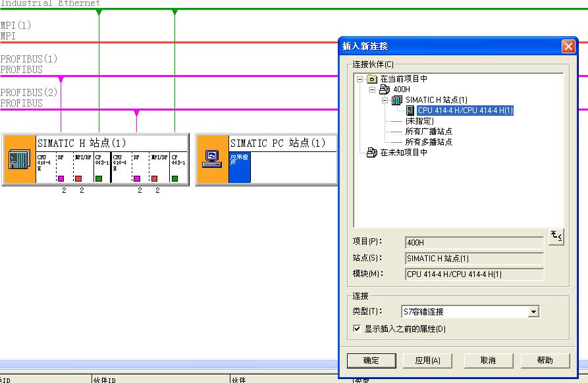Collapse the SIMATIC H 站点(1) tree node
Screen dimensions: 588x383
tap(385, 100)
